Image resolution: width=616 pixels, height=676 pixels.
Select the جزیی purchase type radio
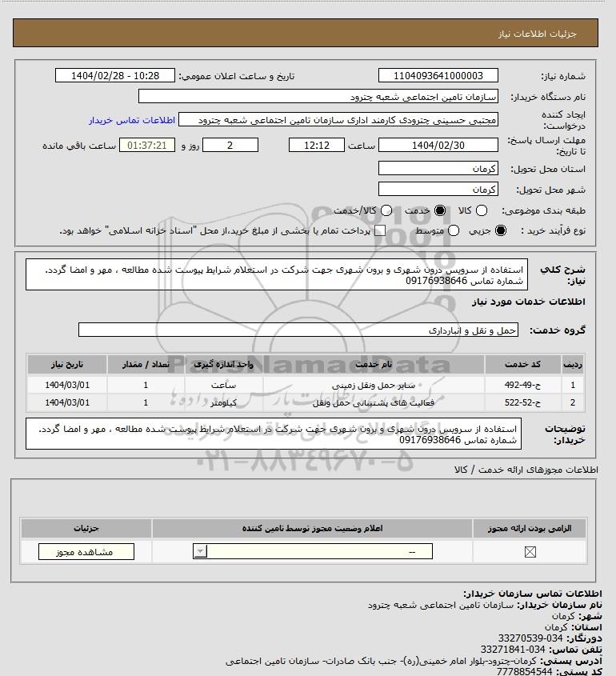(x=501, y=230)
